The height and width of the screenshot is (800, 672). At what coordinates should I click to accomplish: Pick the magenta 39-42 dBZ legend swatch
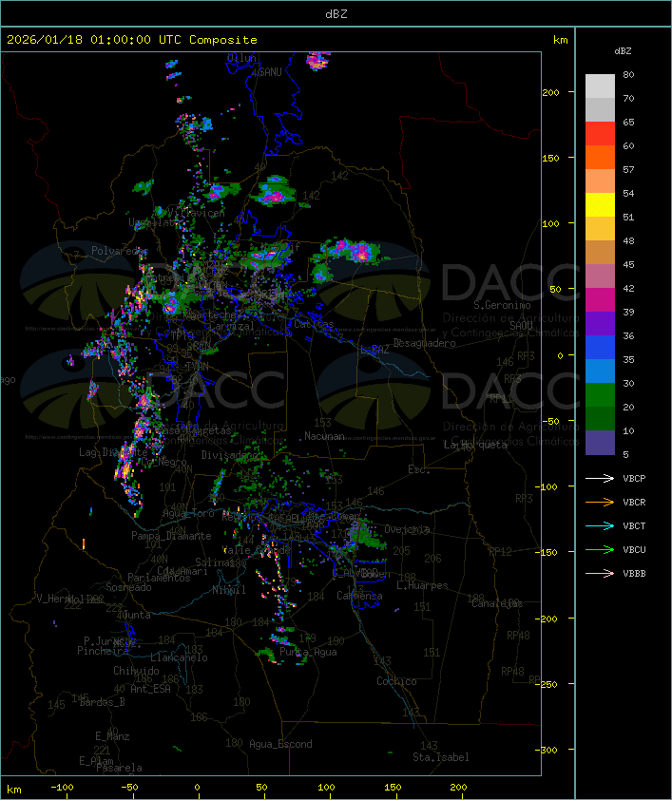click(x=600, y=300)
